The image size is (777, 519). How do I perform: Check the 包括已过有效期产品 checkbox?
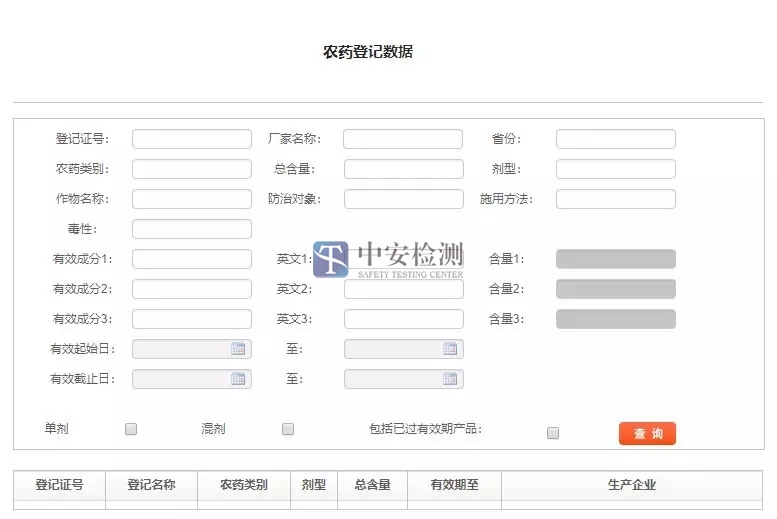click(553, 433)
